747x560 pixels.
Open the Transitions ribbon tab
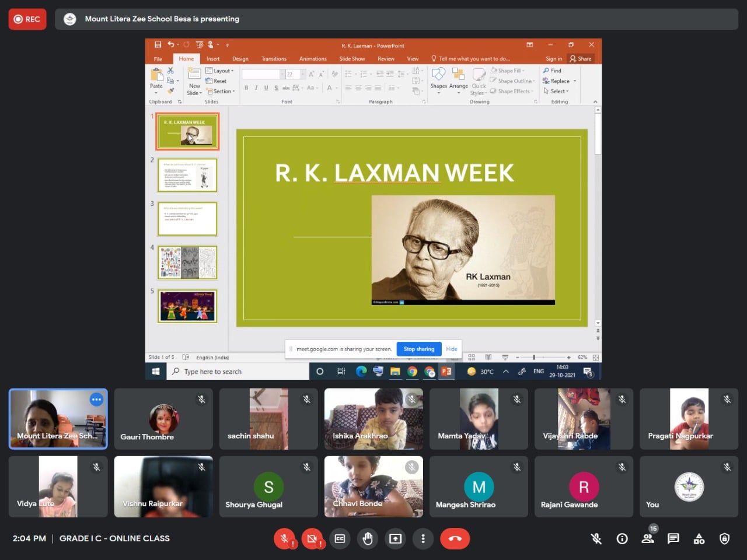(x=274, y=59)
